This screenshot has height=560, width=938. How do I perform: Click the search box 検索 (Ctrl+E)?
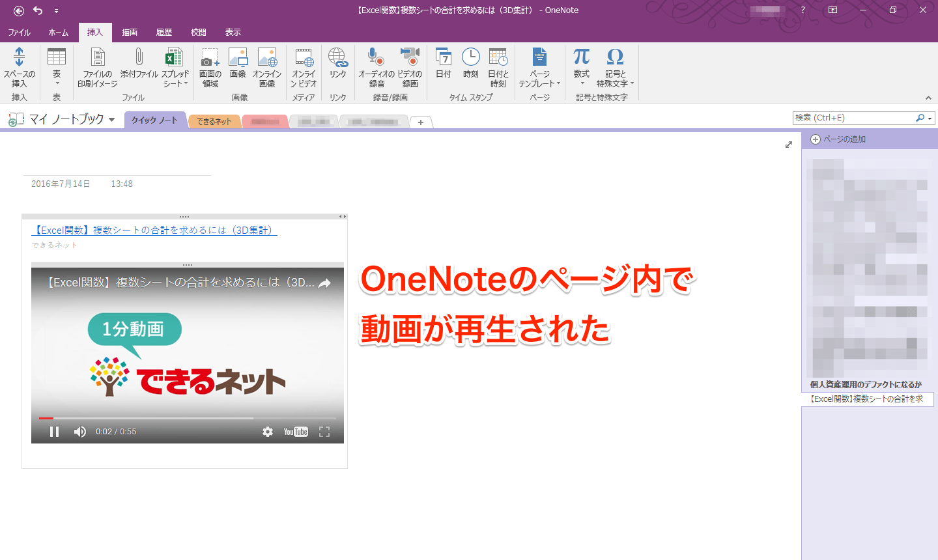(853, 118)
